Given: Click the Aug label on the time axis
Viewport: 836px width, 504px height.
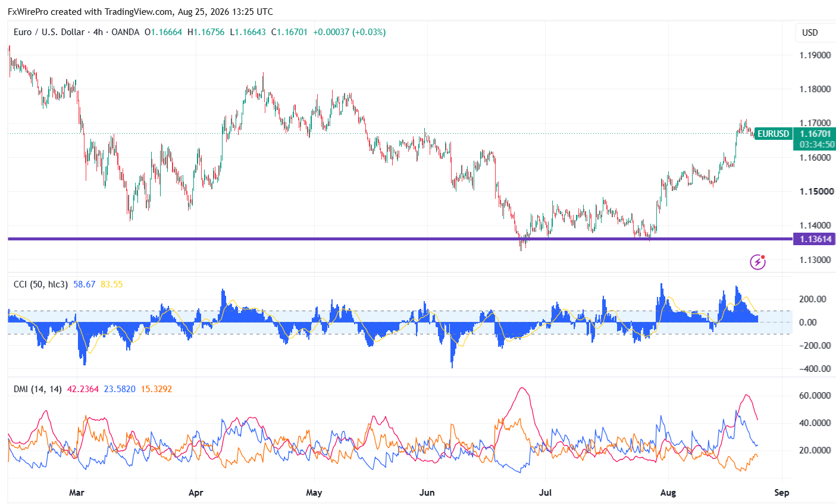Looking at the screenshot, I should point(668,493).
